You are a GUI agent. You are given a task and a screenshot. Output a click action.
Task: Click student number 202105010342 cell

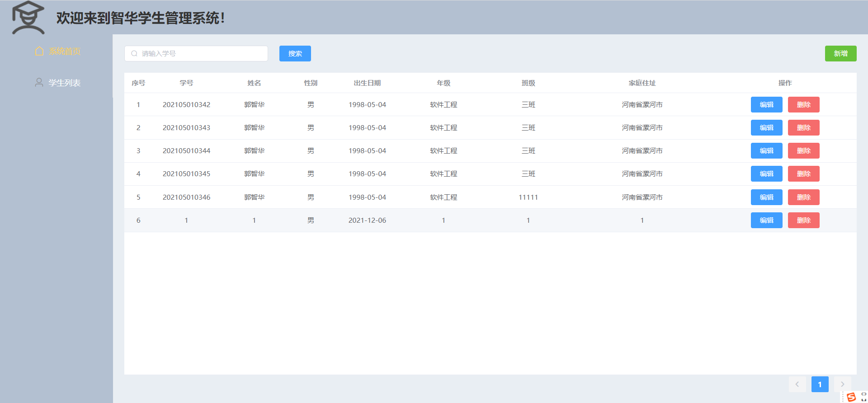186,104
